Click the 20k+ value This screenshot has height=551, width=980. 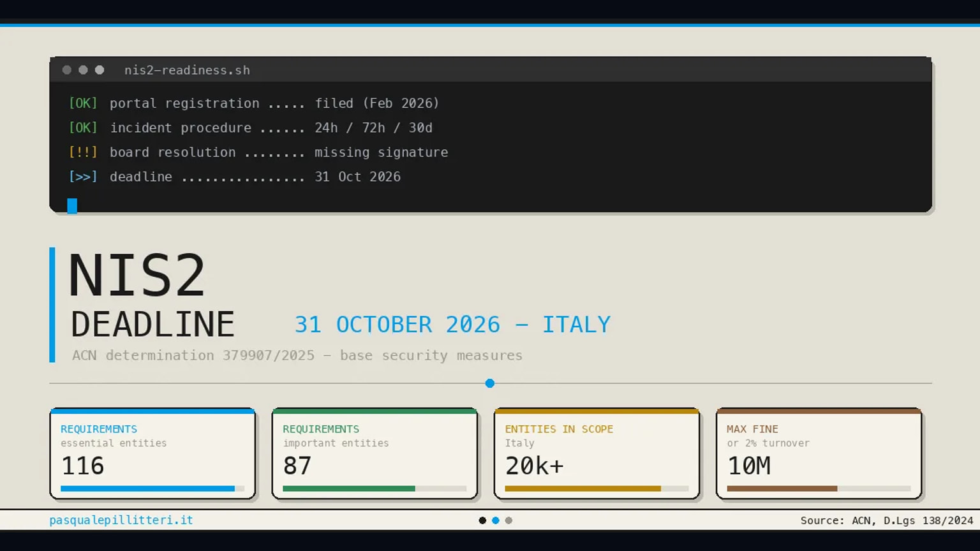[x=535, y=466]
